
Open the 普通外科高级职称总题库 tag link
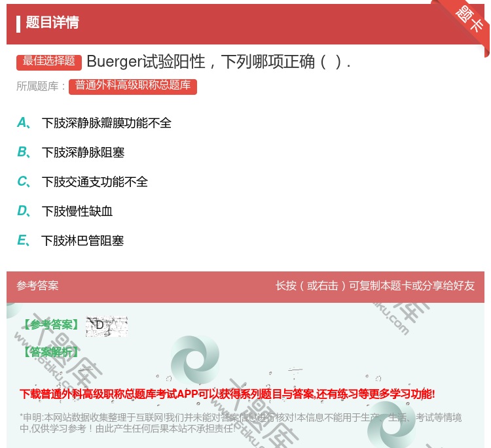tap(133, 86)
